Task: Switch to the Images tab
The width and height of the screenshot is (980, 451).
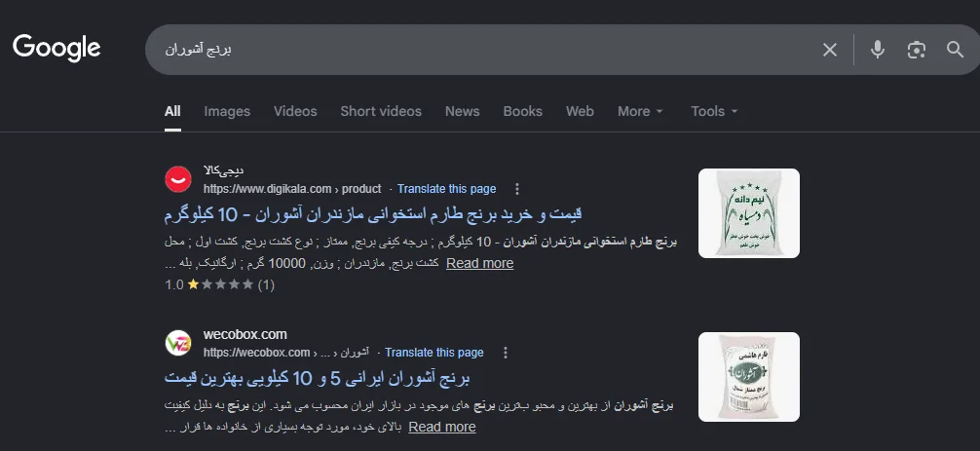Action: [227, 111]
